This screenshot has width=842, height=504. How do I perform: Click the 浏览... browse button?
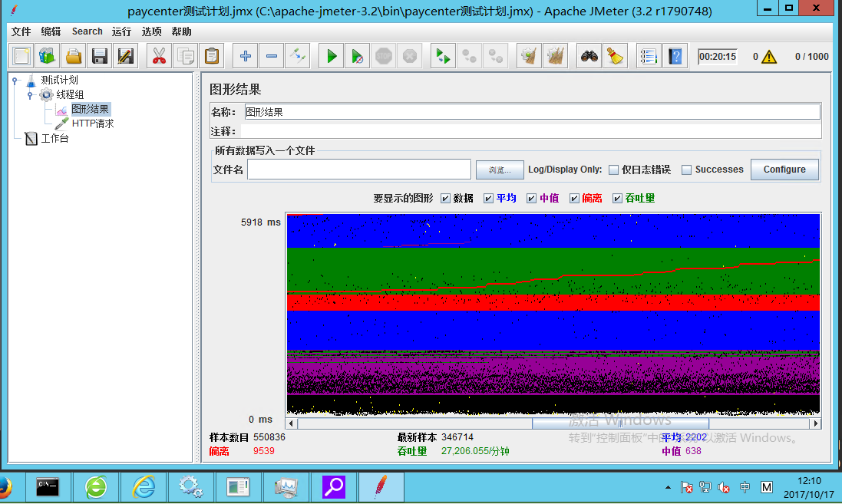click(x=500, y=170)
